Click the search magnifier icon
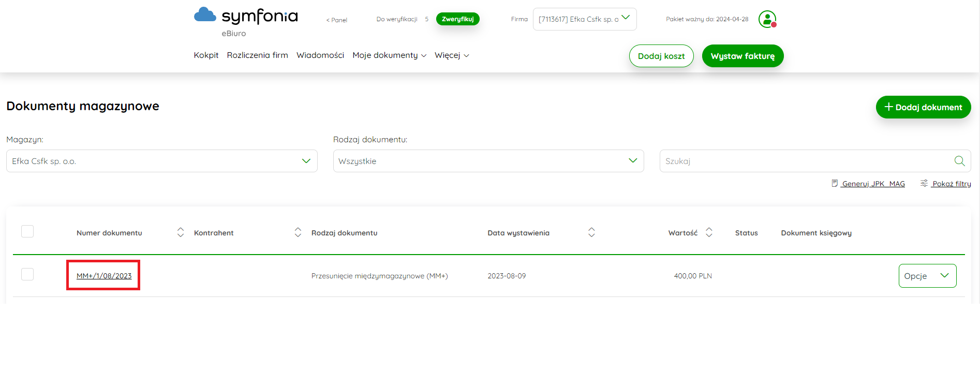980x386 pixels. pyautogui.click(x=959, y=161)
